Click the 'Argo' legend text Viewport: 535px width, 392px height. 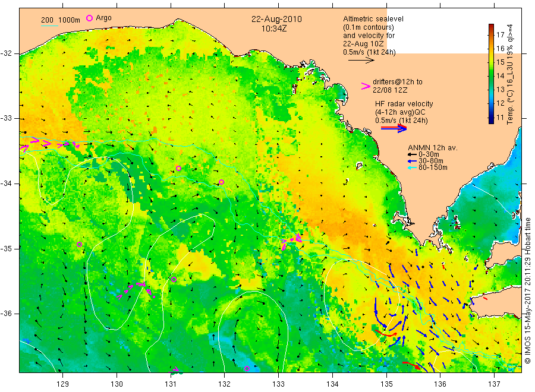pyautogui.click(x=103, y=18)
